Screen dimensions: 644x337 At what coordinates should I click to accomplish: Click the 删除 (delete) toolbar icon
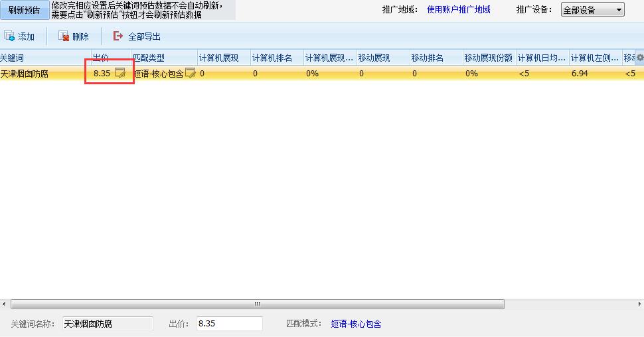tap(64, 36)
